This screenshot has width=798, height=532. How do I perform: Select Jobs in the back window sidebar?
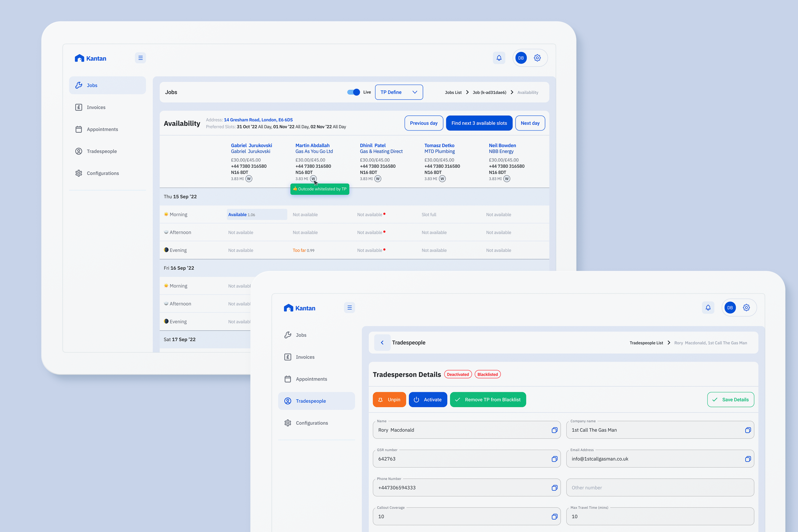[108, 85]
